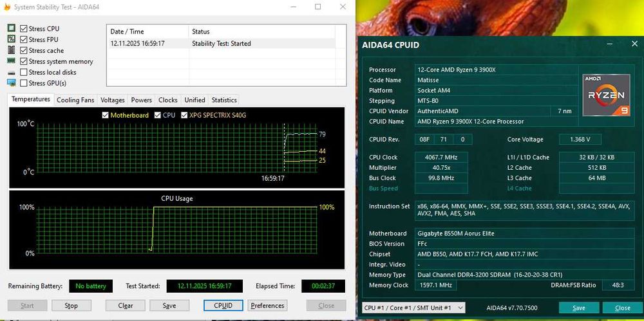Click the Status column header
The height and width of the screenshot is (321, 644).
[262, 32]
